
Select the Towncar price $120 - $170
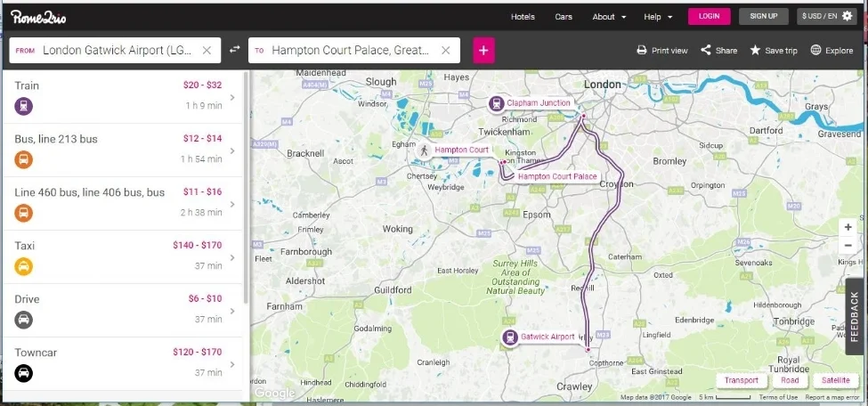(197, 353)
